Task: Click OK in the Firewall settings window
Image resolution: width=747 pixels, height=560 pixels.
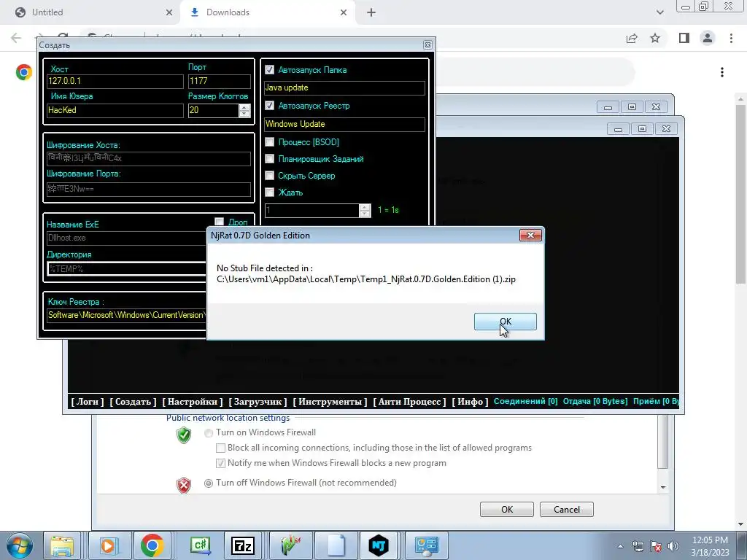Action: click(507, 509)
